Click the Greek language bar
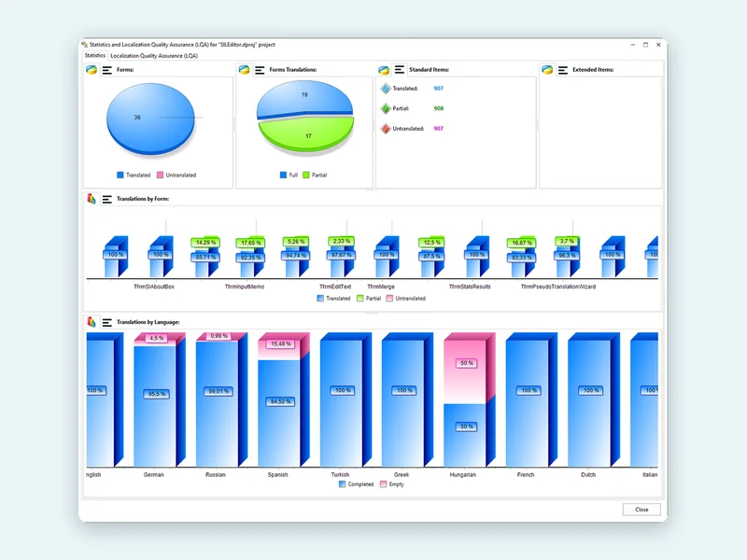The image size is (747, 560). pos(407,400)
